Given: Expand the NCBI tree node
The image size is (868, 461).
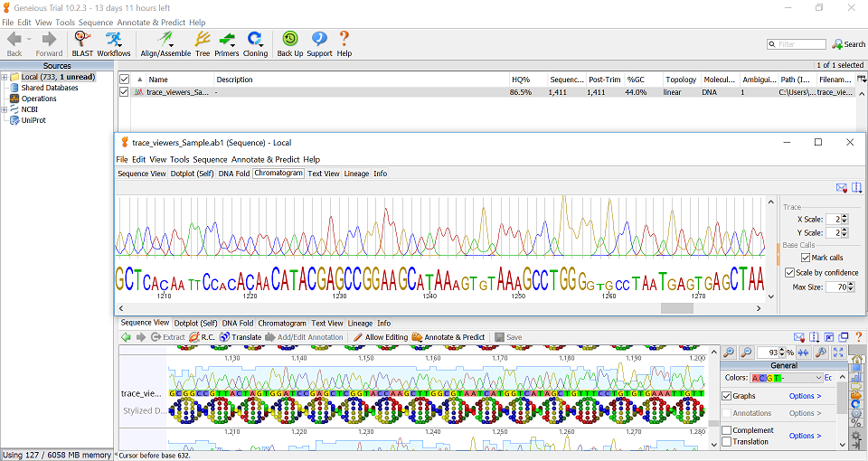Looking at the screenshot, I should coord(5,109).
